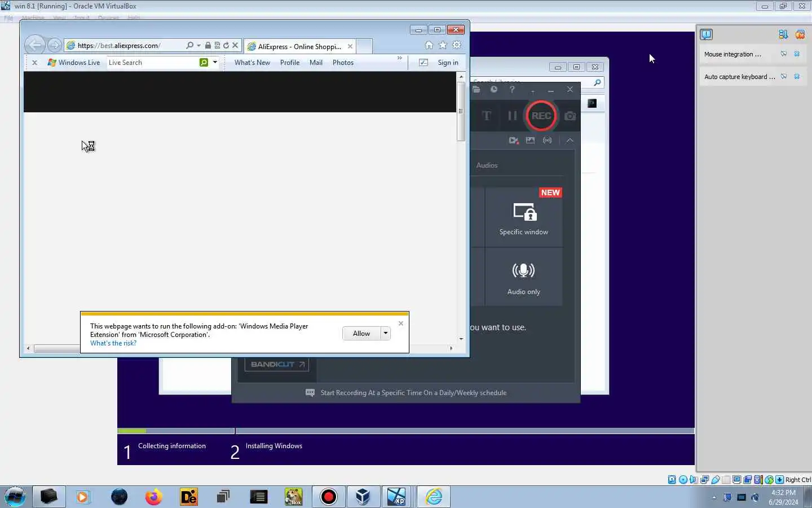Click the Back button in Internet Explorer

[x=34, y=45]
